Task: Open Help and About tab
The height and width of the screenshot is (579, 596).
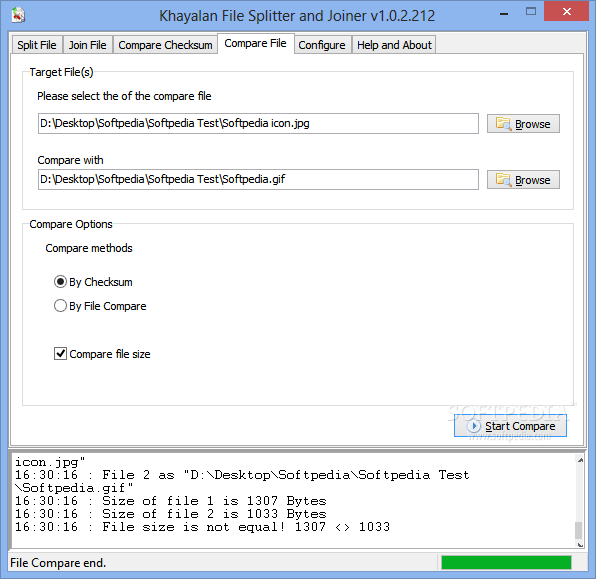Action: click(x=394, y=45)
